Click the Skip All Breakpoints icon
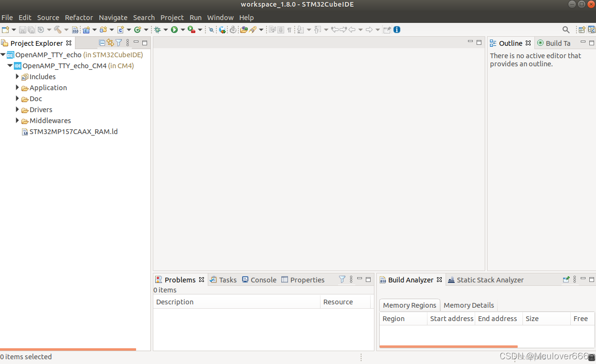The width and height of the screenshot is (596, 364). [x=211, y=30]
